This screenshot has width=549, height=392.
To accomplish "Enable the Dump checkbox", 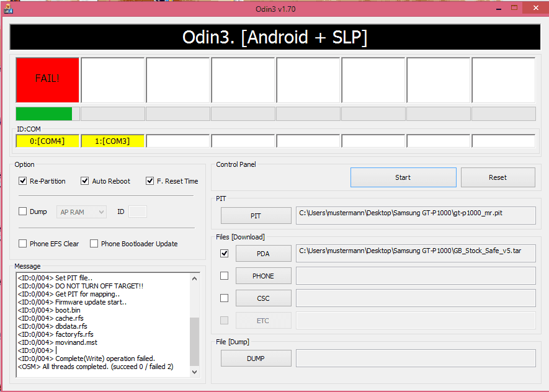I will [22, 212].
